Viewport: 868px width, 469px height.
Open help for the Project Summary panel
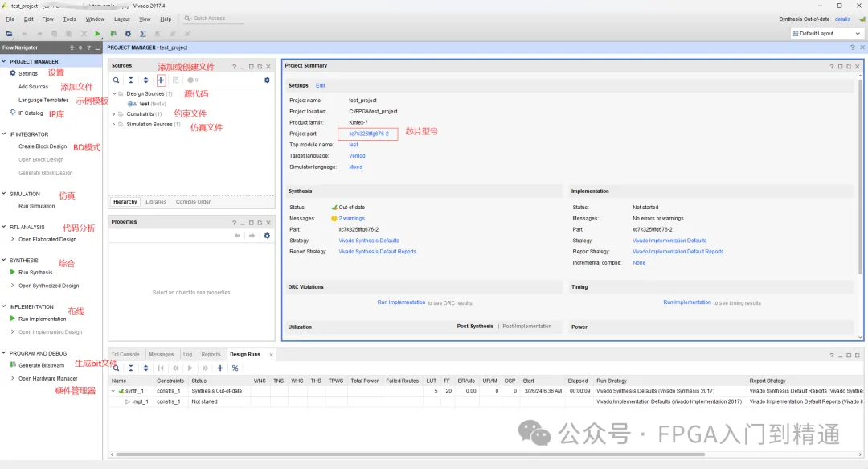coord(831,67)
